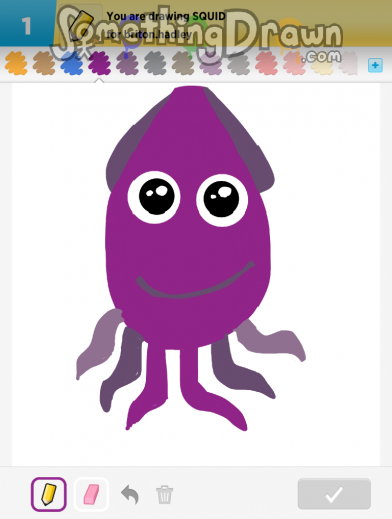Pick the tan brown color swatch
This screenshot has height=519, width=392.
(x=44, y=63)
